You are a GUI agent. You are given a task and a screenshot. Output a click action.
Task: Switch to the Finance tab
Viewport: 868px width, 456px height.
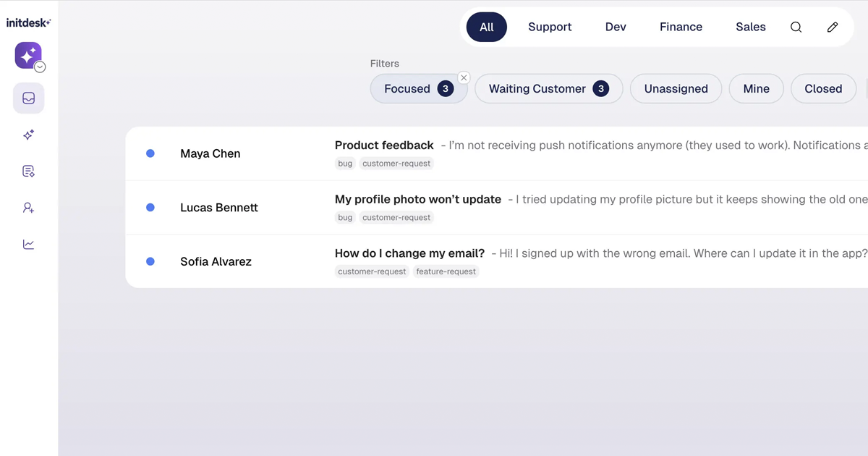(x=681, y=27)
